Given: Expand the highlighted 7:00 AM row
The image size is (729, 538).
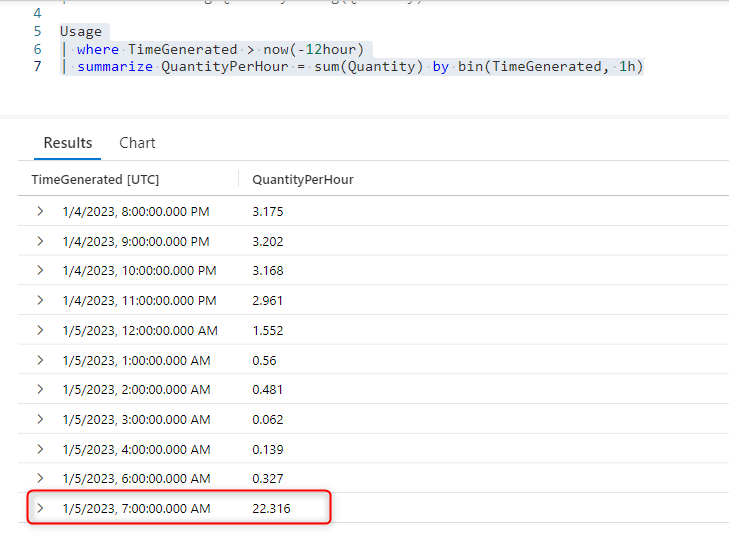Looking at the screenshot, I should pyautogui.click(x=41, y=509).
